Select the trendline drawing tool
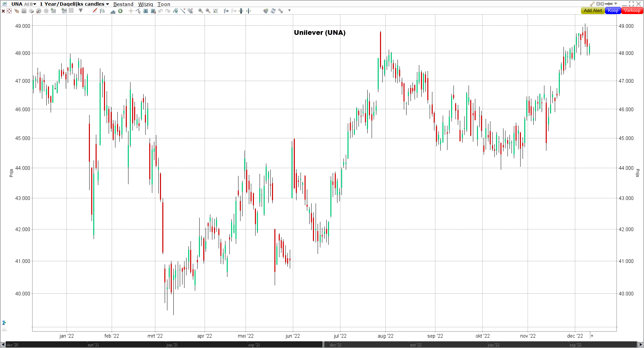 183,11
